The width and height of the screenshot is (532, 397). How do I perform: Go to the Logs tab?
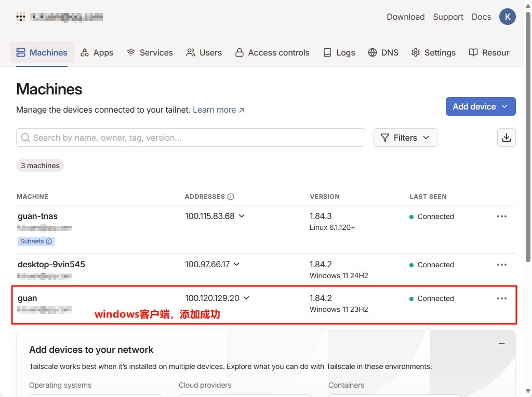(x=339, y=52)
